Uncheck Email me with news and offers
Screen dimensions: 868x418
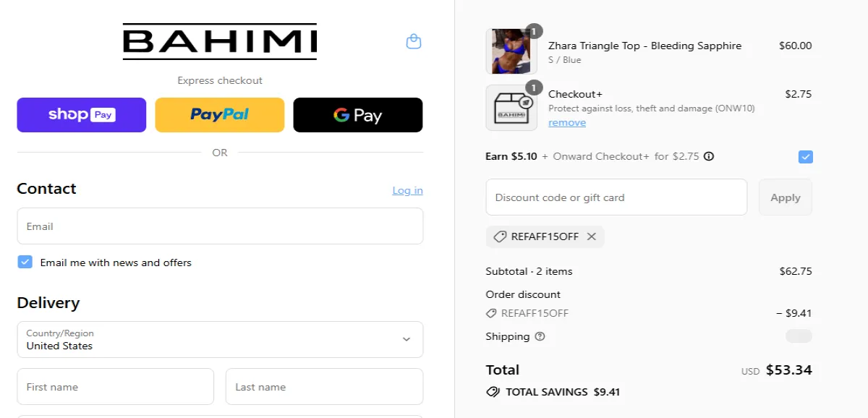25,263
